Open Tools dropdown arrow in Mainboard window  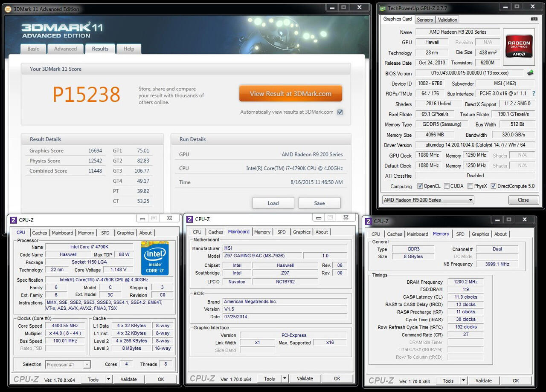pyautogui.click(x=285, y=378)
